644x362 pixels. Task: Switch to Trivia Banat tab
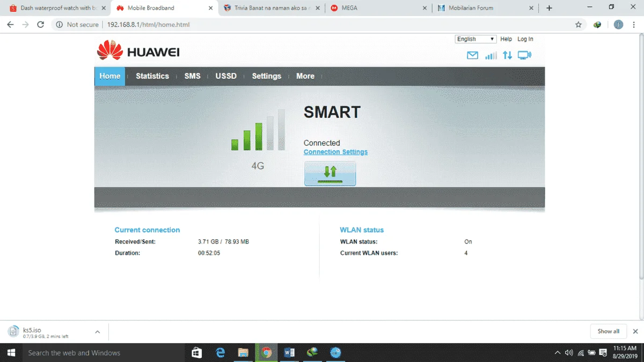pyautogui.click(x=272, y=8)
